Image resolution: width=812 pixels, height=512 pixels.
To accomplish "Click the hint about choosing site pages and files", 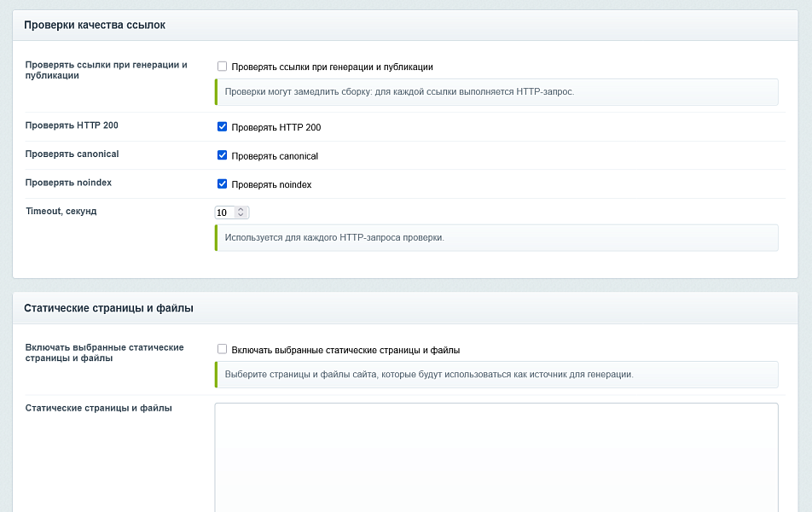I will click(496, 375).
